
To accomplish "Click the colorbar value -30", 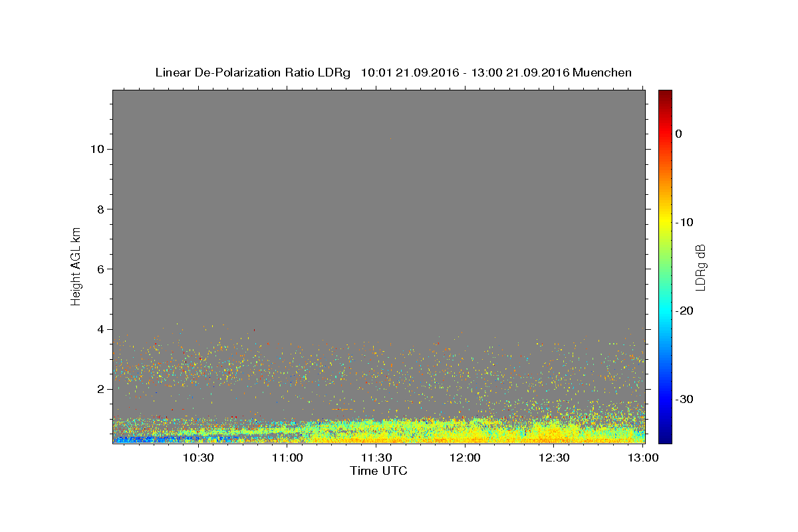I will (685, 399).
